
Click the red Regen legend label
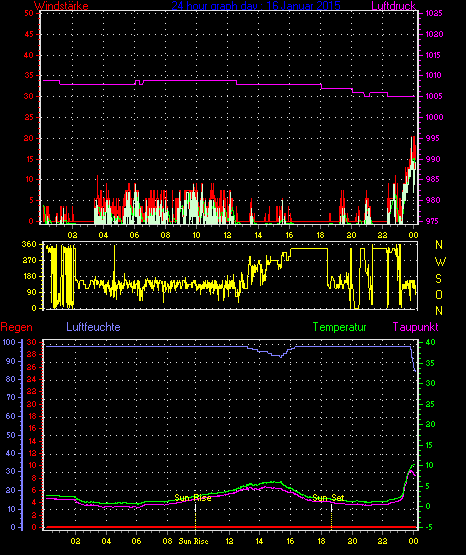pyautogui.click(x=16, y=327)
